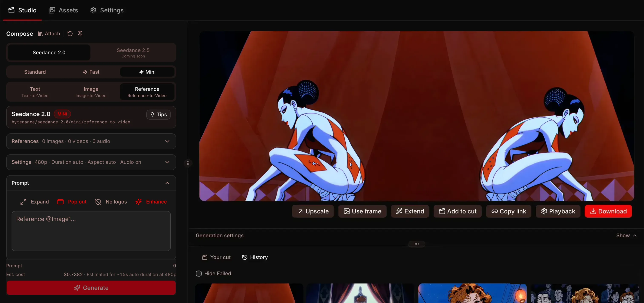
Task: Open Playback settings
Action: 558,211
